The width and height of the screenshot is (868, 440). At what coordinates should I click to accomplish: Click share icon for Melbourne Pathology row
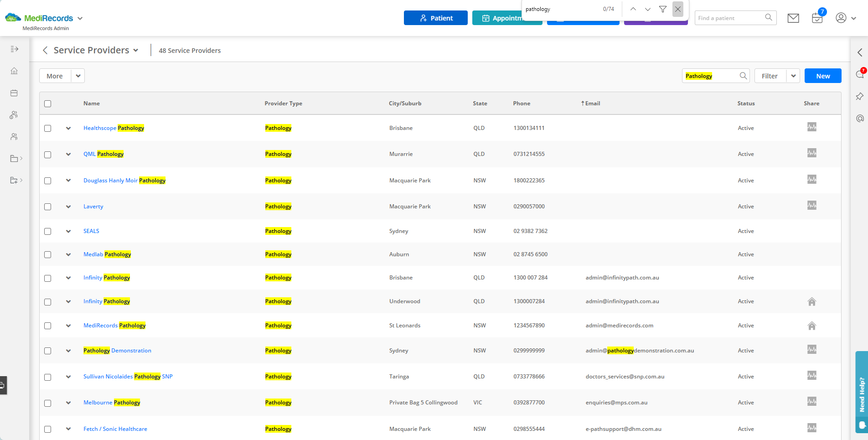coord(812,401)
